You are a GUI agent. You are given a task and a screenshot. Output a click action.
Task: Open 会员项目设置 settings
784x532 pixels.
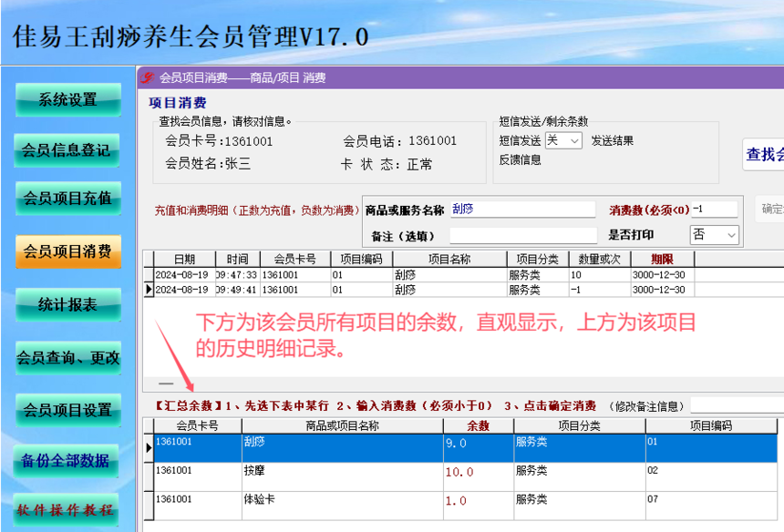[68, 410]
